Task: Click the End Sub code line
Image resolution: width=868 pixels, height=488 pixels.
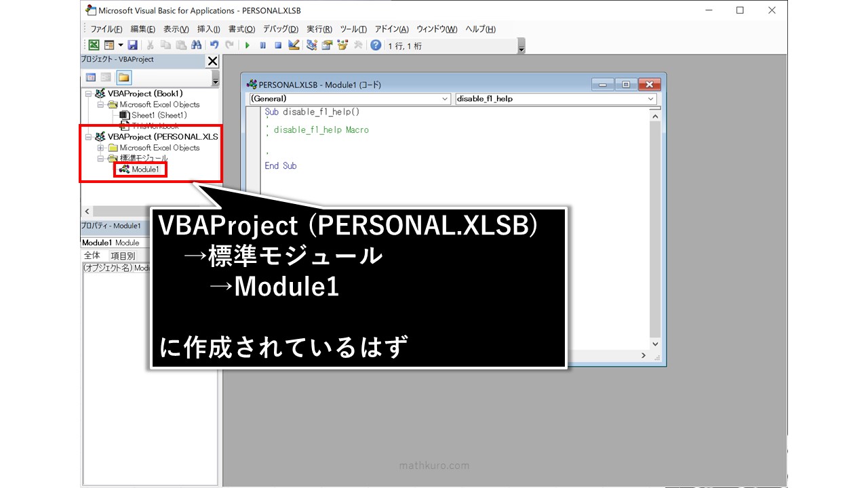Action: pyautogui.click(x=281, y=165)
